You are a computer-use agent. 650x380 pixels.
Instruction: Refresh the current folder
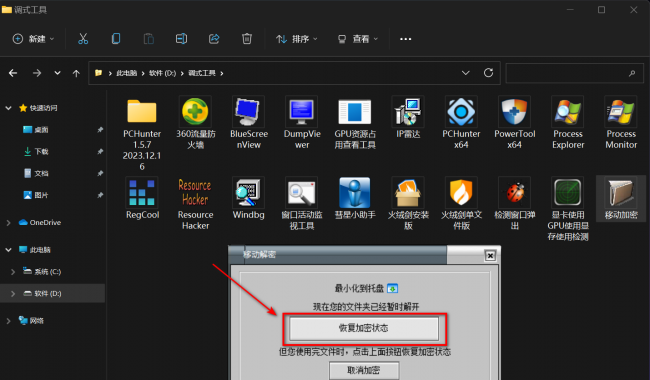488,73
